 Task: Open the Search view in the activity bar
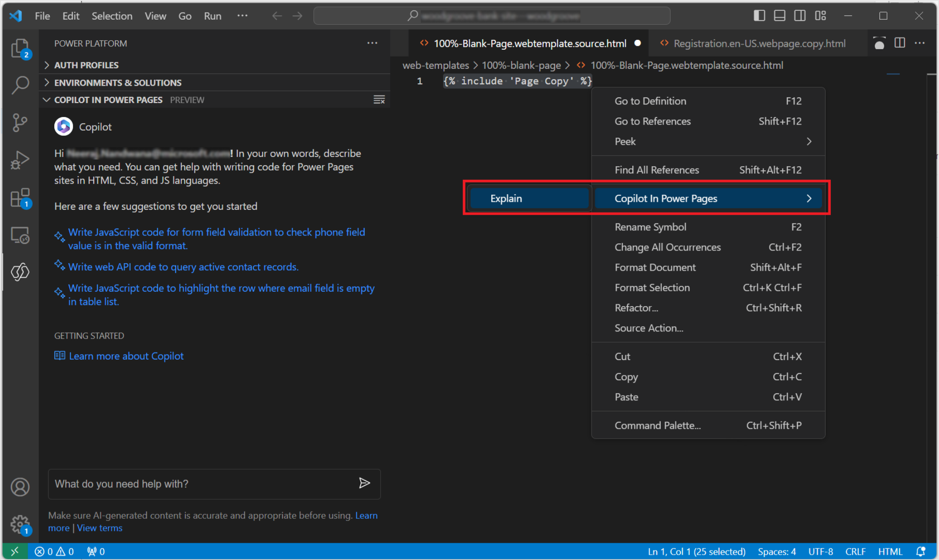20,85
